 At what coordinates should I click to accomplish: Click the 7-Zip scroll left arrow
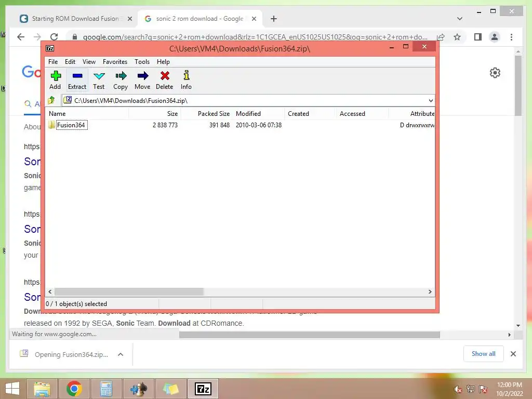(x=50, y=292)
